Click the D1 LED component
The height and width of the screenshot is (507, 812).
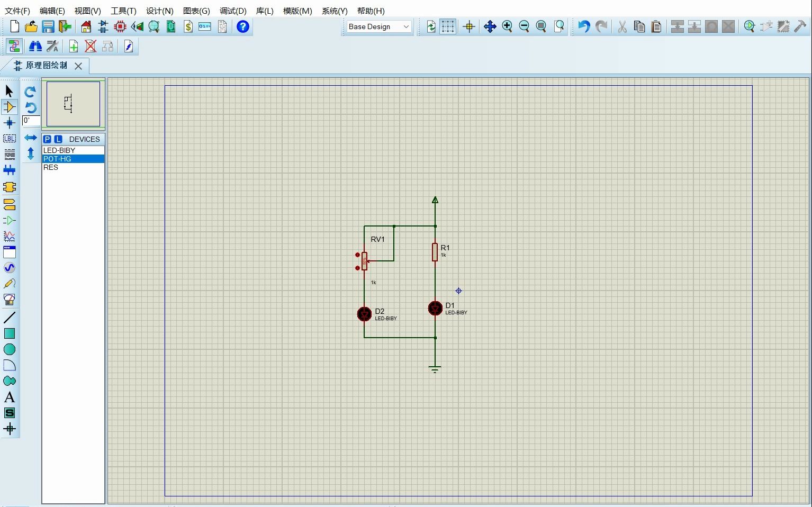pyautogui.click(x=435, y=308)
